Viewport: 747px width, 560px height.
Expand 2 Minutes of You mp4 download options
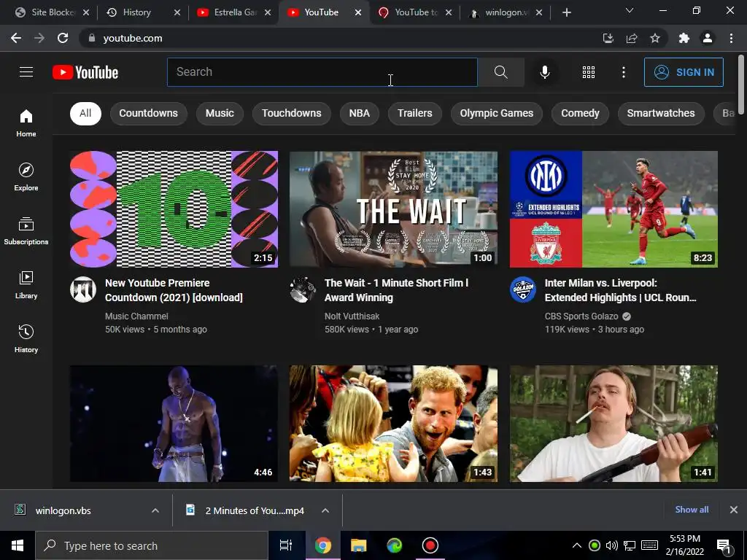[325, 510]
